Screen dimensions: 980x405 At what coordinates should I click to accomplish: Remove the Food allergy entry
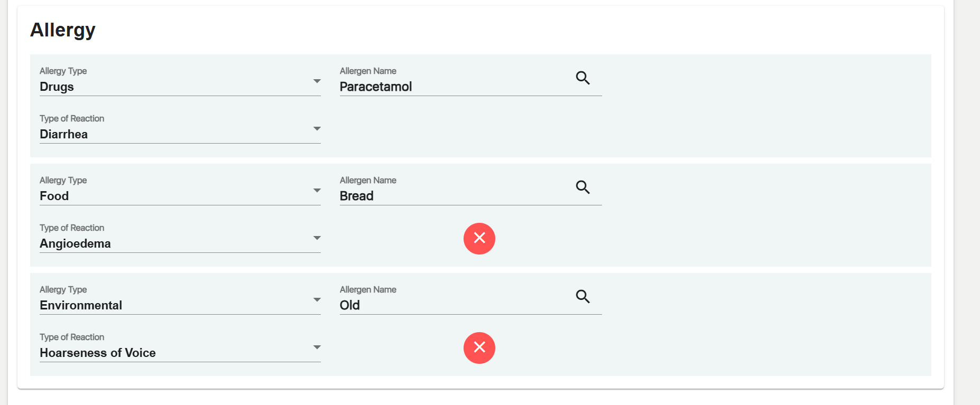[x=479, y=239]
